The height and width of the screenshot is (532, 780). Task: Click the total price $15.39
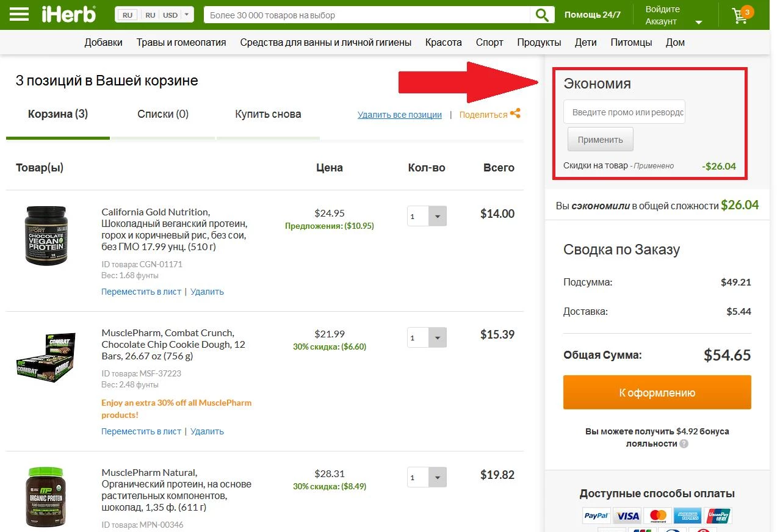coord(497,334)
